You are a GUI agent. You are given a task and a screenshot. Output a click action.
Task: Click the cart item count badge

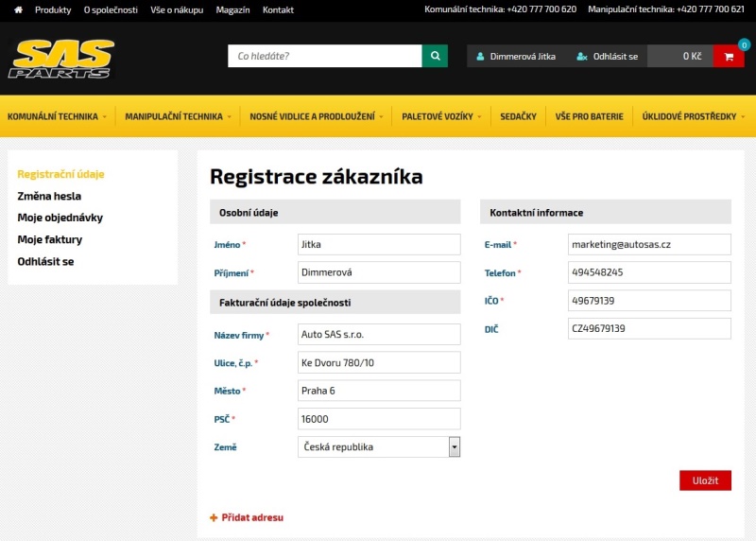point(744,44)
